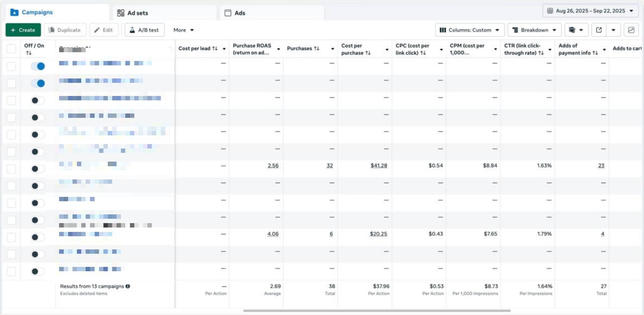Click info icon beside Results from 13 campaigns
This screenshot has width=644, height=315.
click(128, 286)
